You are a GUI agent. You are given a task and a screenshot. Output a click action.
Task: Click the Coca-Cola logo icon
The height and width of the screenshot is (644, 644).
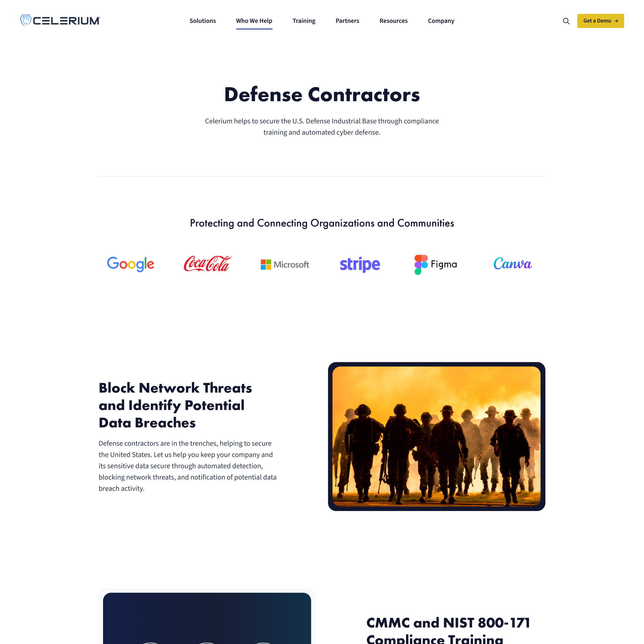click(x=207, y=264)
